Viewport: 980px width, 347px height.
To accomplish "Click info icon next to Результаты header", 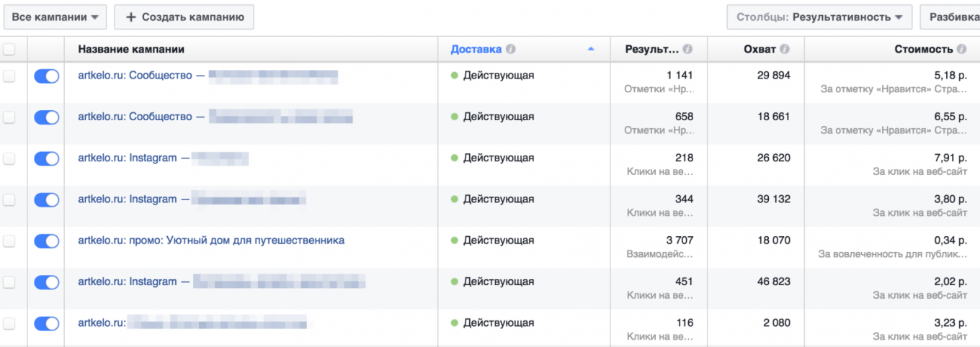I will (687, 50).
